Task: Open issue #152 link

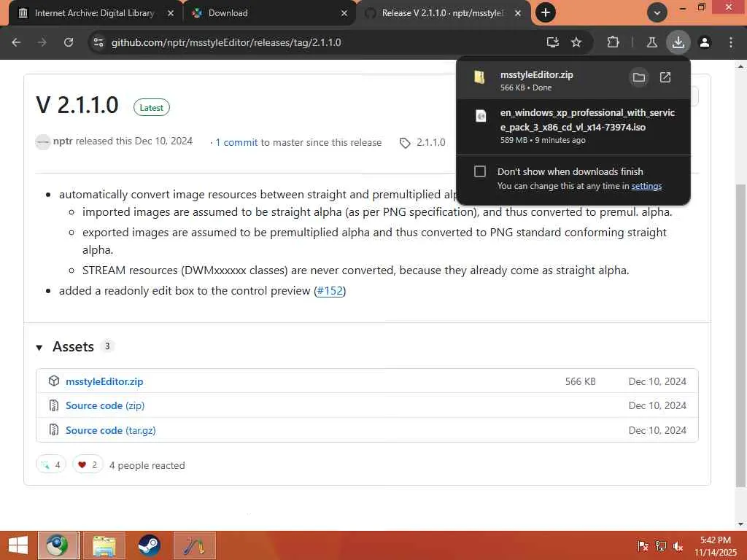Action: coord(330,290)
